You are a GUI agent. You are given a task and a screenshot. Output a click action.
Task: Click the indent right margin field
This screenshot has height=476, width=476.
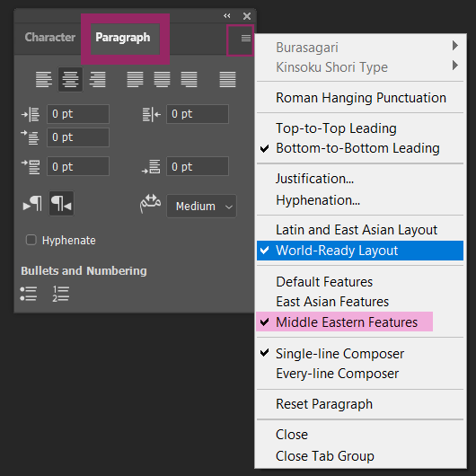point(198,114)
